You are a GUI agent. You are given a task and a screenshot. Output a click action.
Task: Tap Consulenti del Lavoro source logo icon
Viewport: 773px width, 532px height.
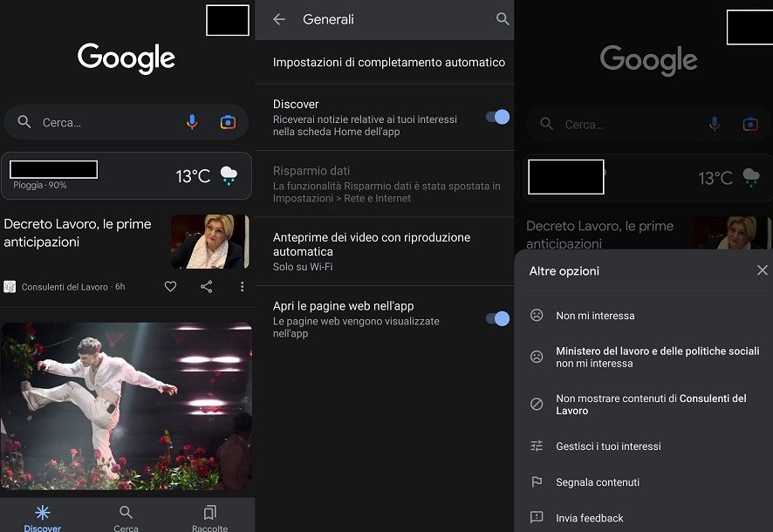click(x=10, y=287)
